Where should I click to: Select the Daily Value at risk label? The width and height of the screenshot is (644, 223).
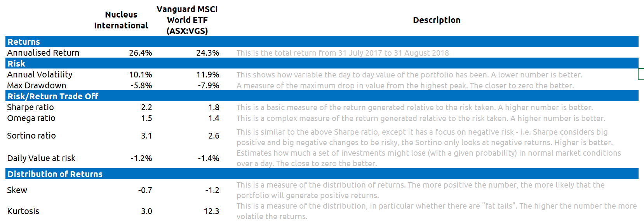(41, 158)
